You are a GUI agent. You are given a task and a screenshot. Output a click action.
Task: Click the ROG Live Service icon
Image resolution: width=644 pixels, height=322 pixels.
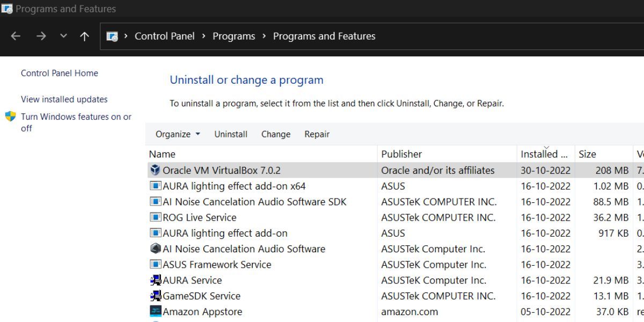pos(155,217)
